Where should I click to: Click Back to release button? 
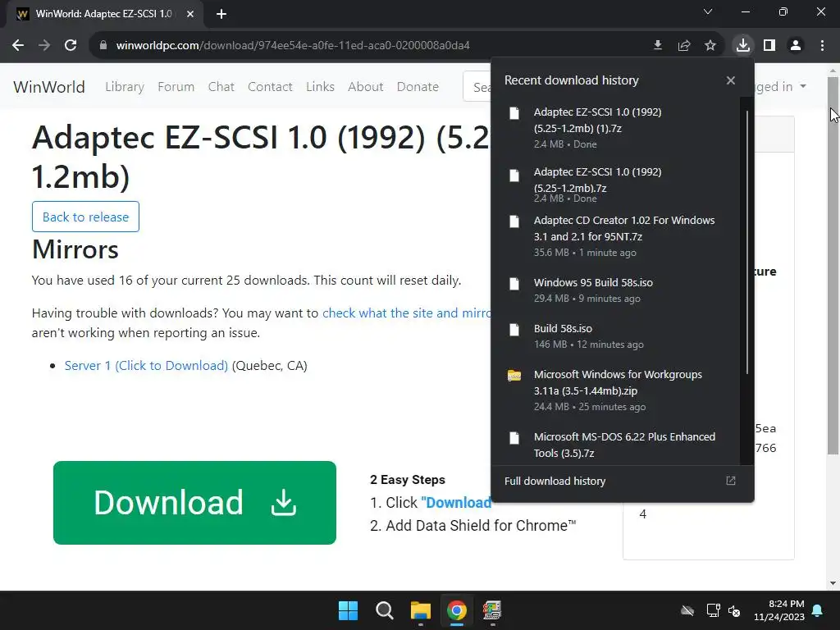point(85,217)
